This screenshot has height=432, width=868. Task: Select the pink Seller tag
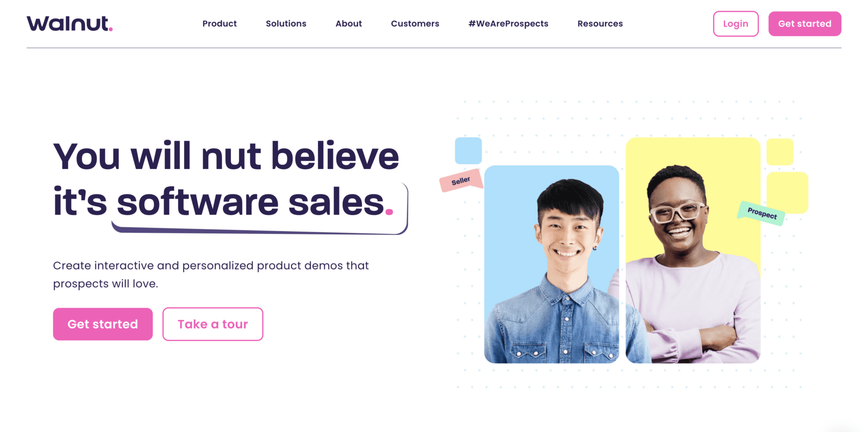(x=461, y=181)
